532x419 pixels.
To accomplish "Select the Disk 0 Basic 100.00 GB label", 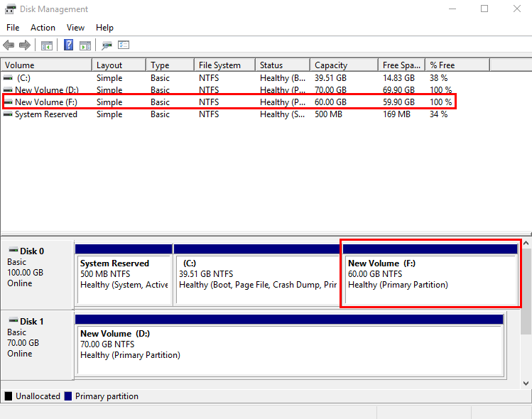I will point(38,275).
